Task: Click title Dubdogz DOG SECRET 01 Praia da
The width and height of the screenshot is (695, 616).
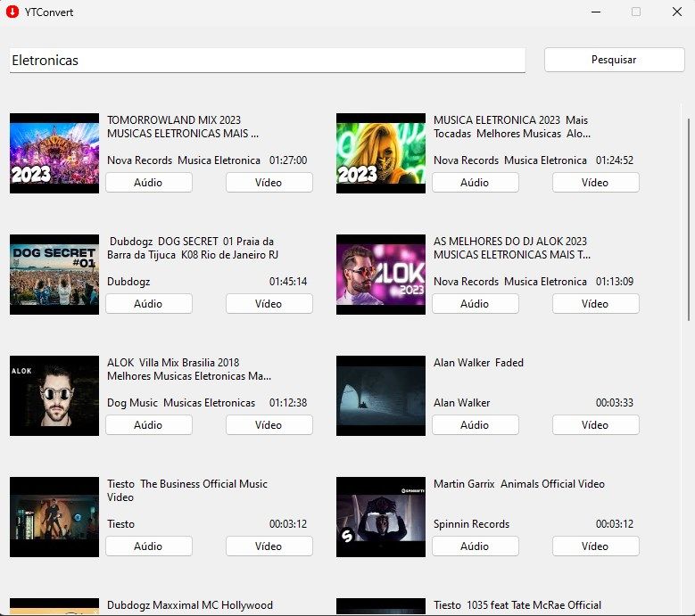Action: click(193, 248)
